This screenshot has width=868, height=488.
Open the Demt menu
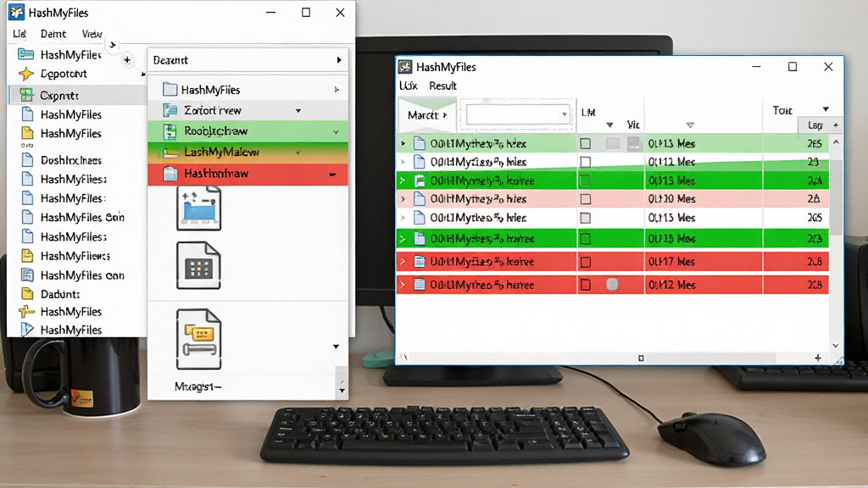(x=53, y=34)
